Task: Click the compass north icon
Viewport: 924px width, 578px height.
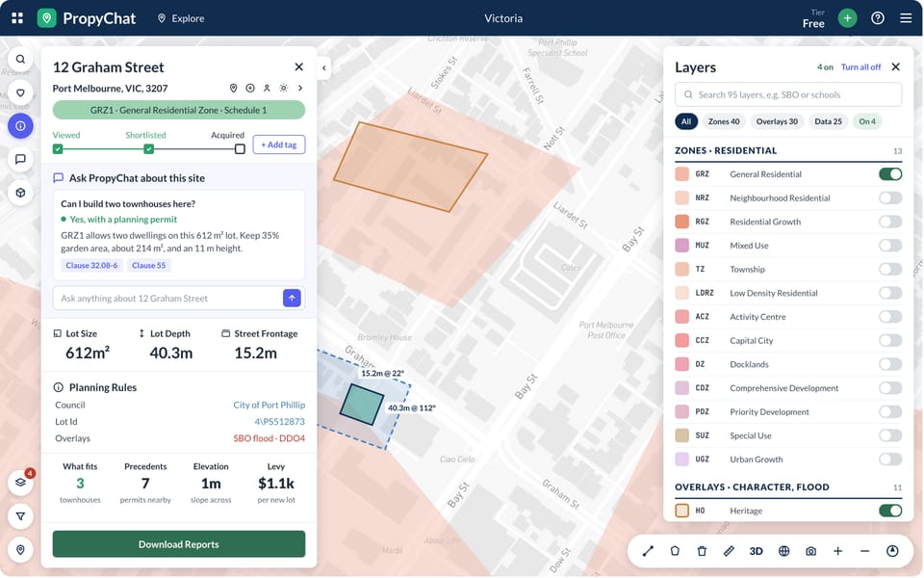Action: click(892, 551)
